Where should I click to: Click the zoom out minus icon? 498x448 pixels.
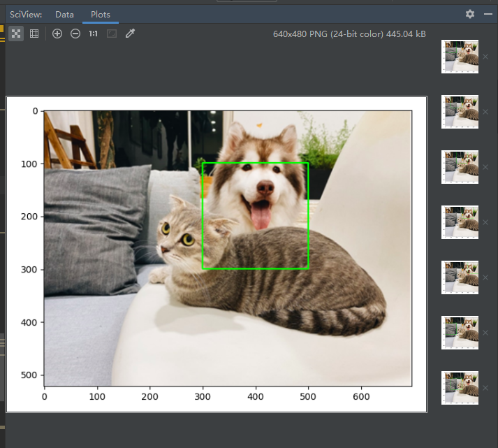point(75,34)
